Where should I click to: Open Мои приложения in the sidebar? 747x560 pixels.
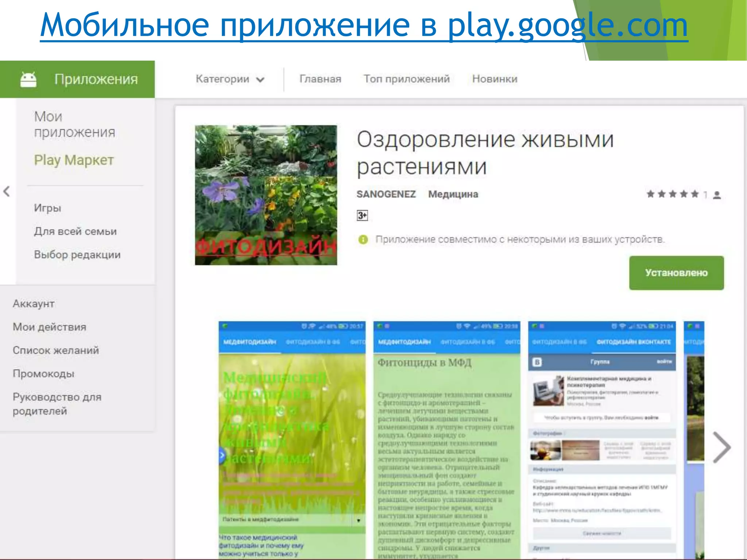pos(74,124)
